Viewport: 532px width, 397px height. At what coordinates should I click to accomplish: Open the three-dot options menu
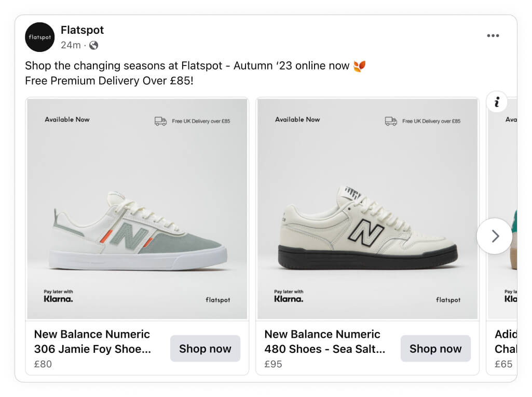[x=493, y=35]
